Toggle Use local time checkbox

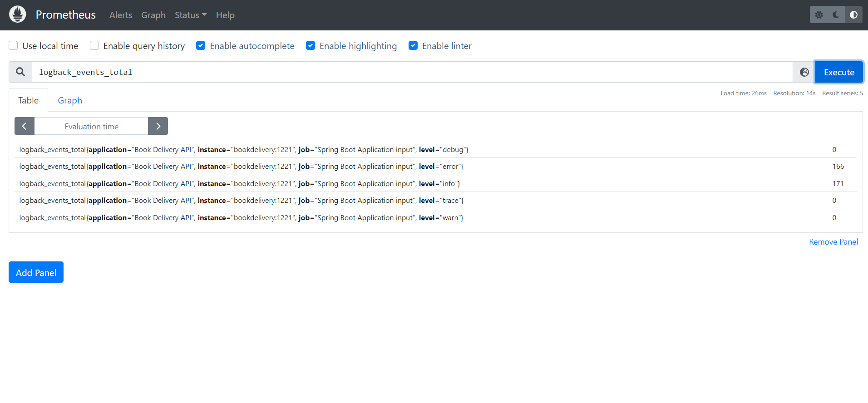(13, 45)
